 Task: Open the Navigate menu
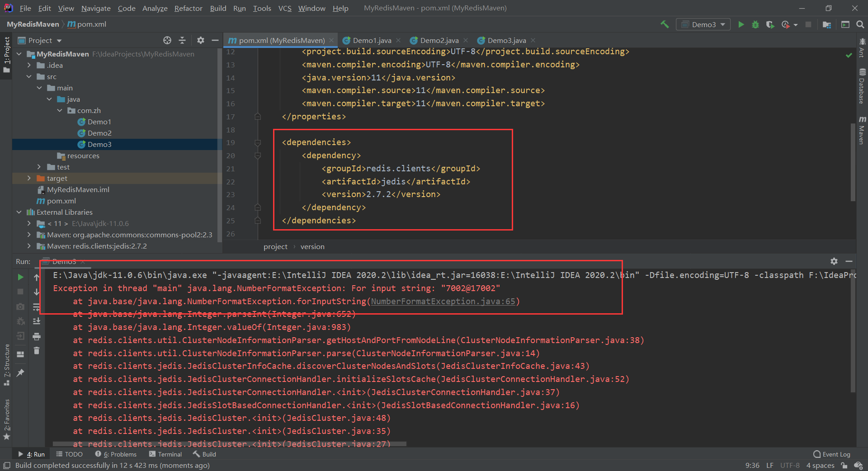pos(96,8)
